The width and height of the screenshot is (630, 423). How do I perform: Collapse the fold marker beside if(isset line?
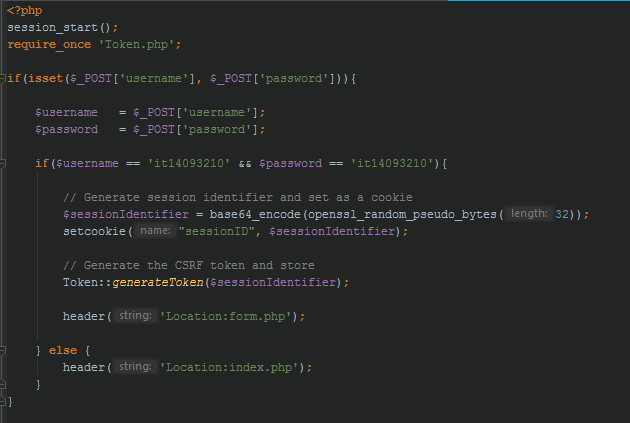(x=2, y=78)
